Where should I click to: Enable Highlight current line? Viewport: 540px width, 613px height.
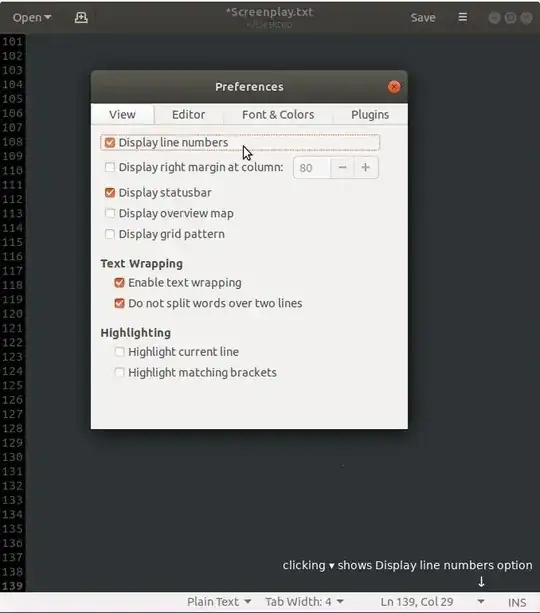pyautogui.click(x=119, y=352)
